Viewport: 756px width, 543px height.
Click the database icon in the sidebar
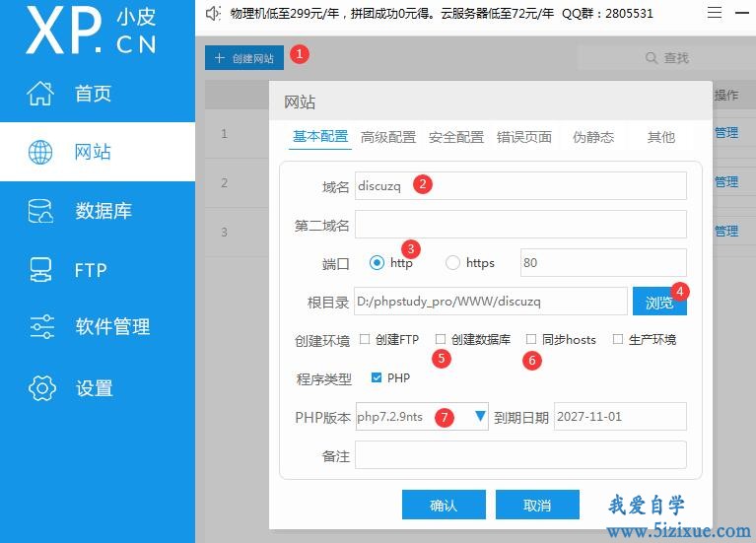(x=40, y=211)
